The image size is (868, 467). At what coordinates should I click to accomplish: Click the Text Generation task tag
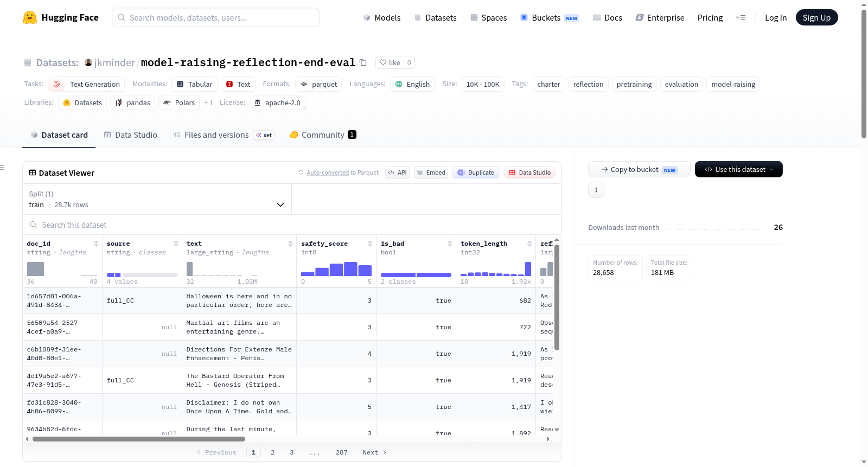86,84
